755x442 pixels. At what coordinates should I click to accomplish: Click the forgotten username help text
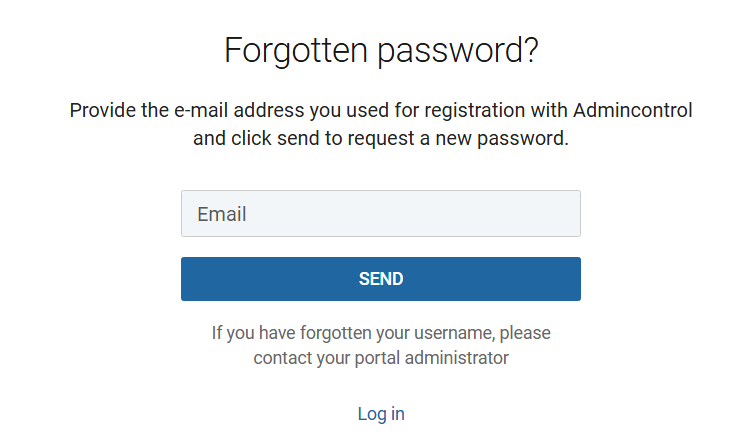pyautogui.click(x=381, y=345)
